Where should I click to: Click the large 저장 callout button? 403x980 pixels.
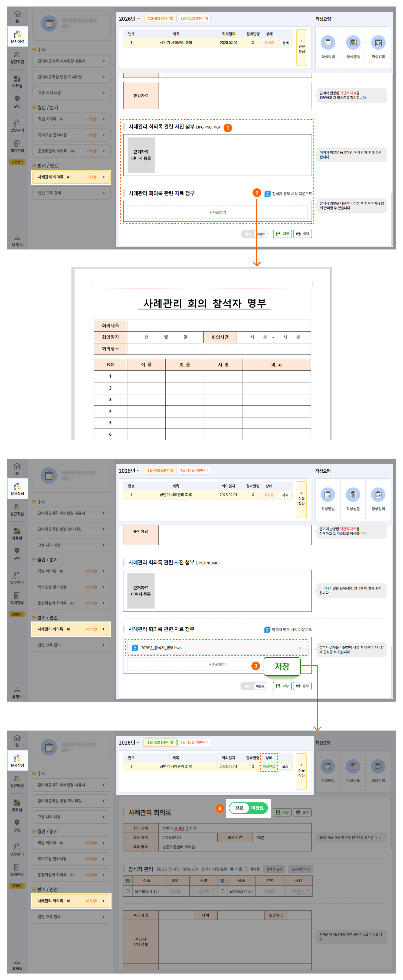pos(281,666)
